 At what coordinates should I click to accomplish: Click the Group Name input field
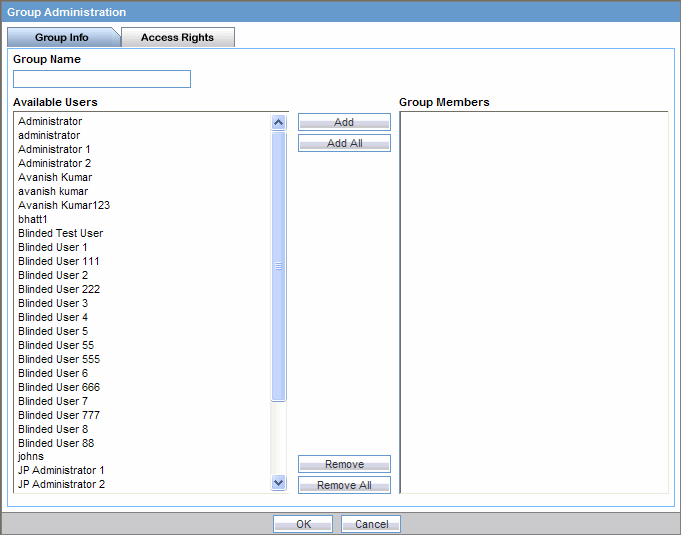pyautogui.click(x=102, y=79)
